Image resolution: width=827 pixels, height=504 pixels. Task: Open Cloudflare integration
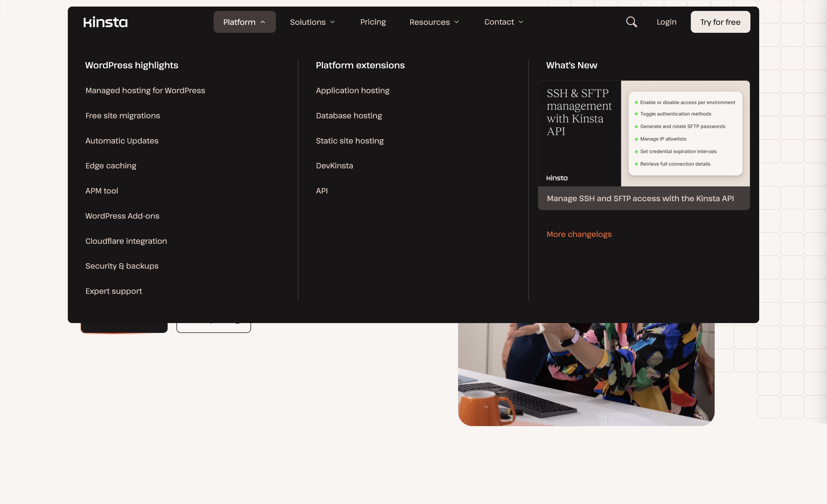[x=126, y=241]
